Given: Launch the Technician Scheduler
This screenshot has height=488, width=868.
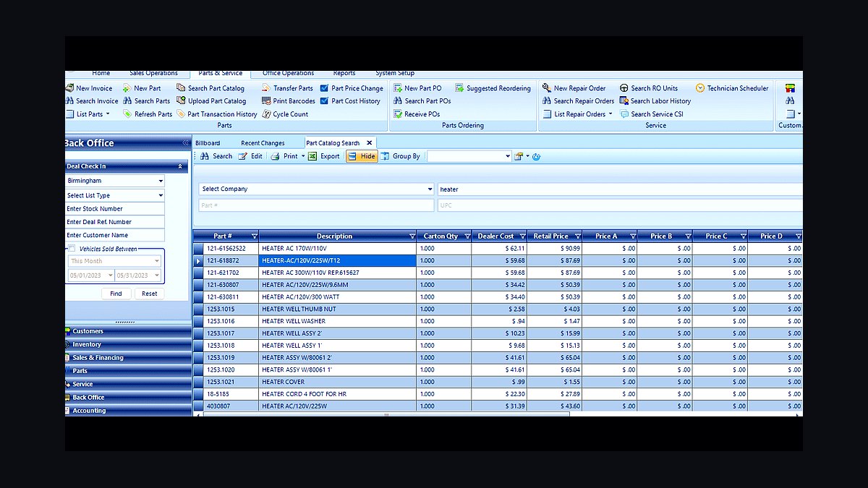Looking at the screenshot, I should coord(732,88).
